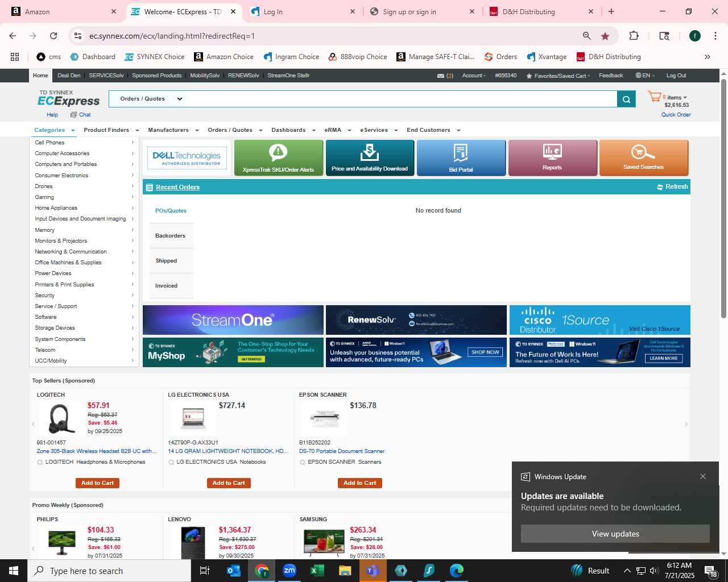Click the Log Out link

(x=676, y=76)
